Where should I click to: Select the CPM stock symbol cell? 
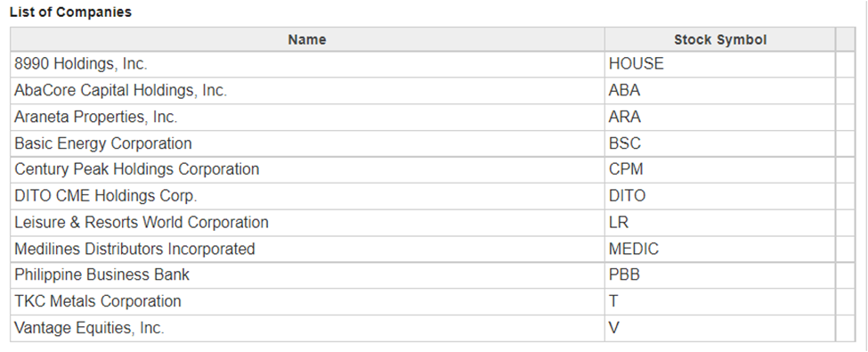pos(719,169)
